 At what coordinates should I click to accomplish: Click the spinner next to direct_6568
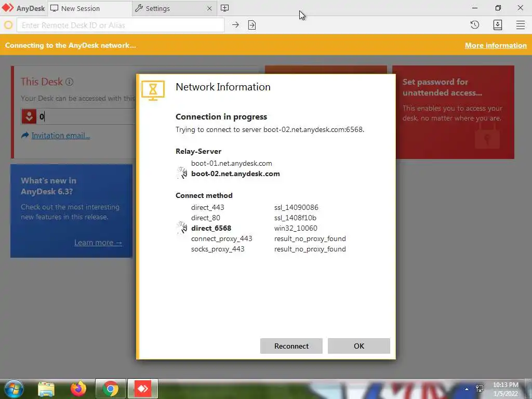(x=182, y=228)
